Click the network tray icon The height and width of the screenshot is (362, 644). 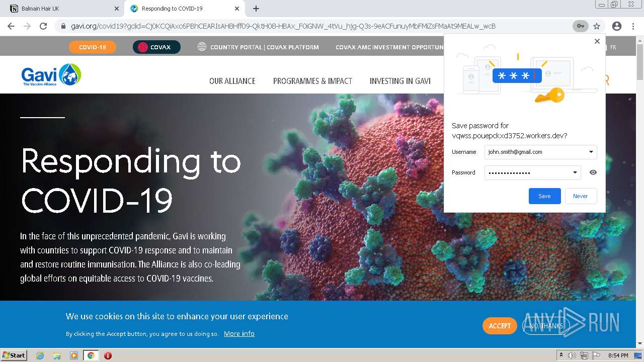(584, 355)
